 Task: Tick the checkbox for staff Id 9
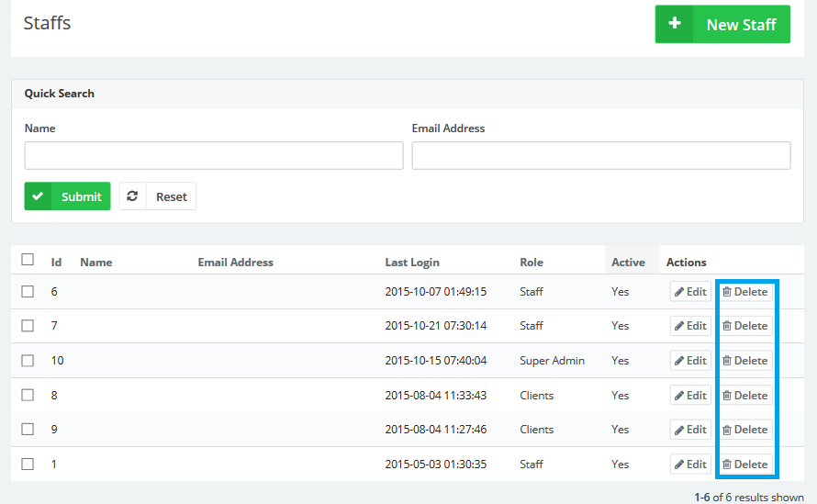(28, 430)
